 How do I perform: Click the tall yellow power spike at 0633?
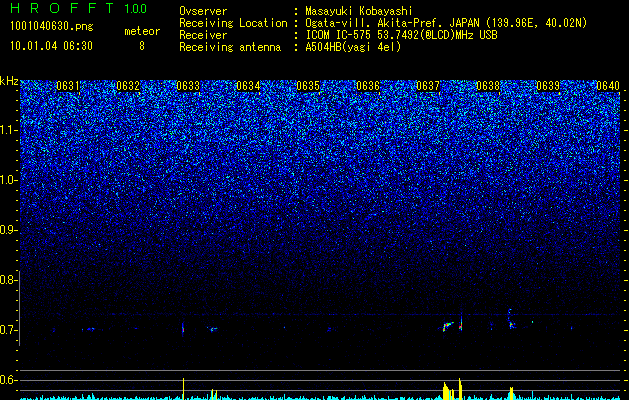pos(183,389)
